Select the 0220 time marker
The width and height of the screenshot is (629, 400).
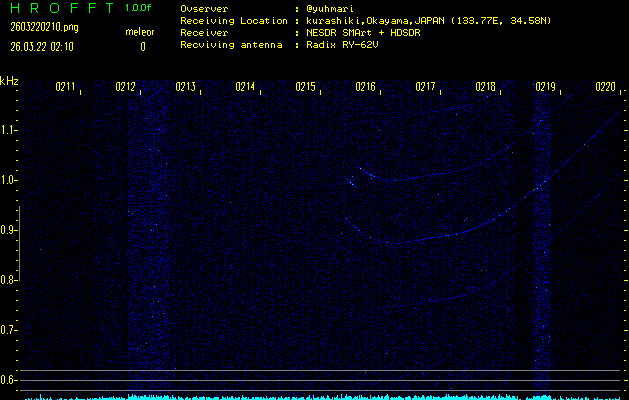click(x=605, y=88)
